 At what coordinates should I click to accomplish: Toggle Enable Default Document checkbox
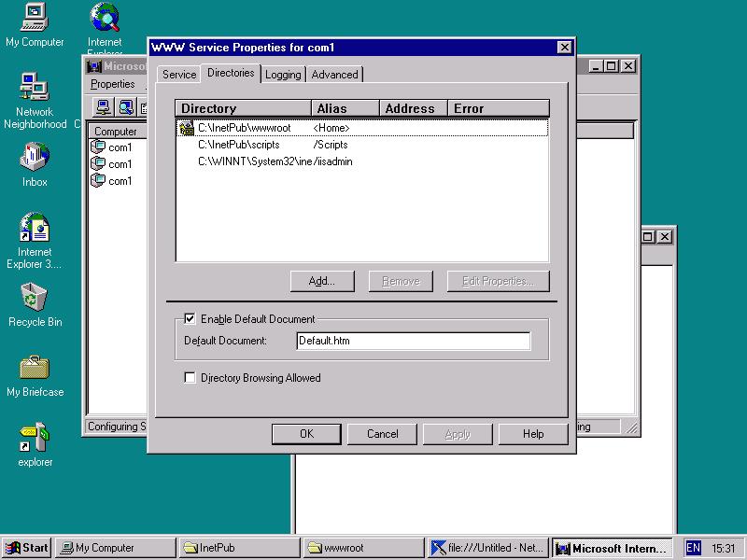[190, 319]
